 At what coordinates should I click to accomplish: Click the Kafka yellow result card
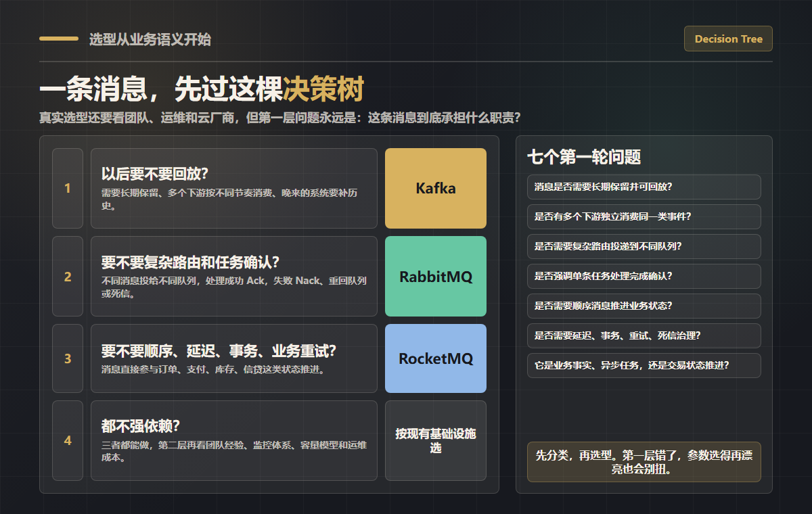(x=436, y=188)
